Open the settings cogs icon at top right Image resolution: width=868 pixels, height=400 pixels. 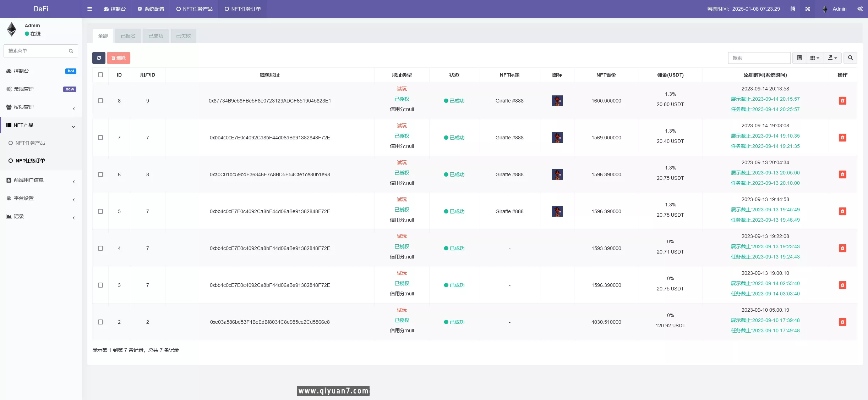pos(860,9)
